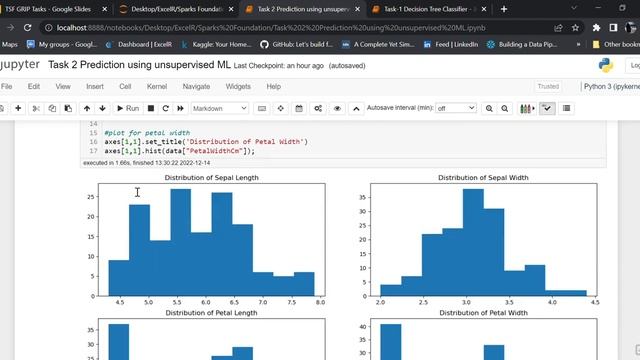Copy selected cells icon
The height and width of the screenshot is (360, 640).
point(52,108)
